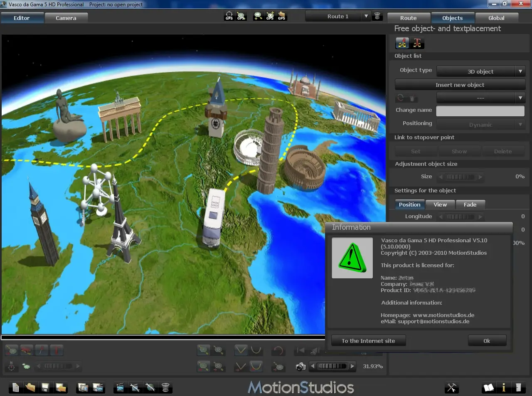Click the video settings tools icon
The height and width of the screenshot is (396, 532).
[135, 387]
